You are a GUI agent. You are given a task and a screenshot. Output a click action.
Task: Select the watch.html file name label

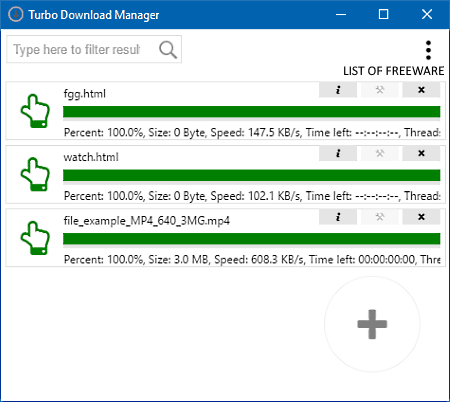pyautogui.click(x=91, y=157)
